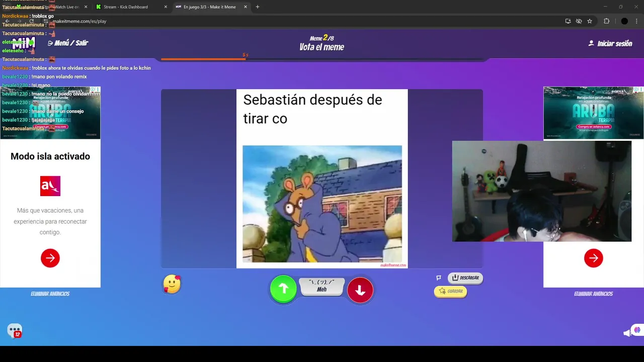Save the meme with Guardar

(x=450, y=291)
